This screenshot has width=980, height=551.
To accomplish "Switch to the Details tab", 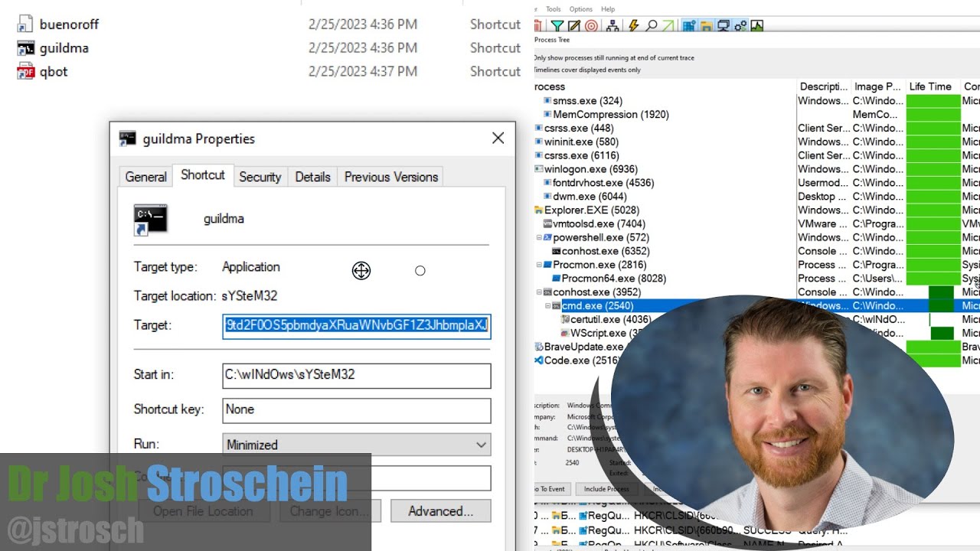I will [x=312, y=177].
